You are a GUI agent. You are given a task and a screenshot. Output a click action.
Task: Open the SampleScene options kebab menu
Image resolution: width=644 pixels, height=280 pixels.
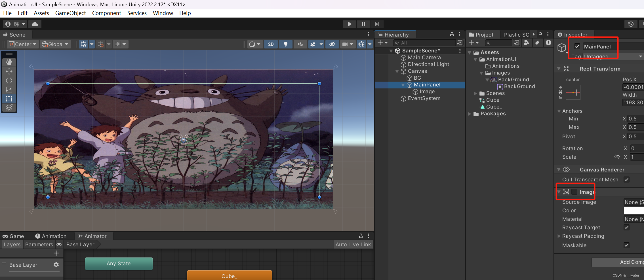click(x=460, y=51)
